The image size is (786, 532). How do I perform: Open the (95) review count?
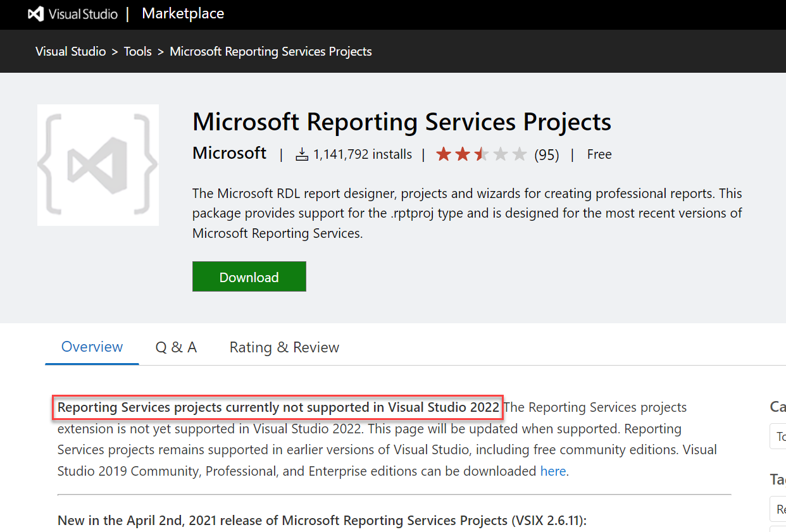pyautogui.click(x=547, y=154)
